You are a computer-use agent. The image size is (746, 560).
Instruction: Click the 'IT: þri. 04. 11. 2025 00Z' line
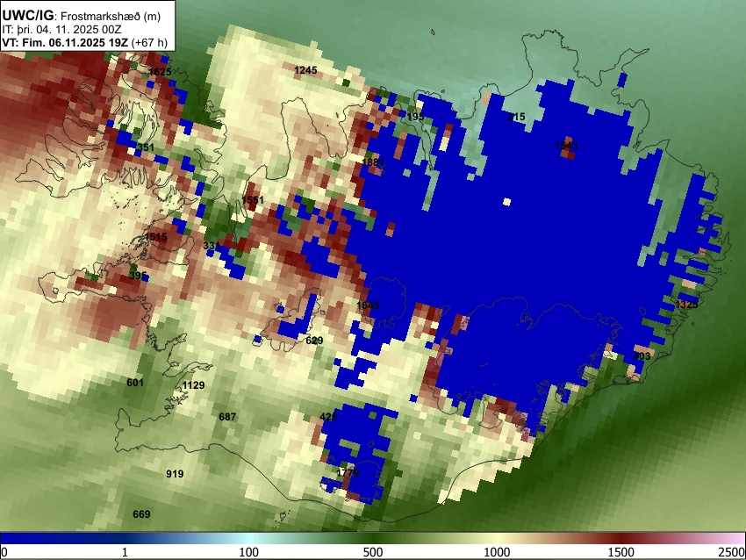(x=61, y=30)
